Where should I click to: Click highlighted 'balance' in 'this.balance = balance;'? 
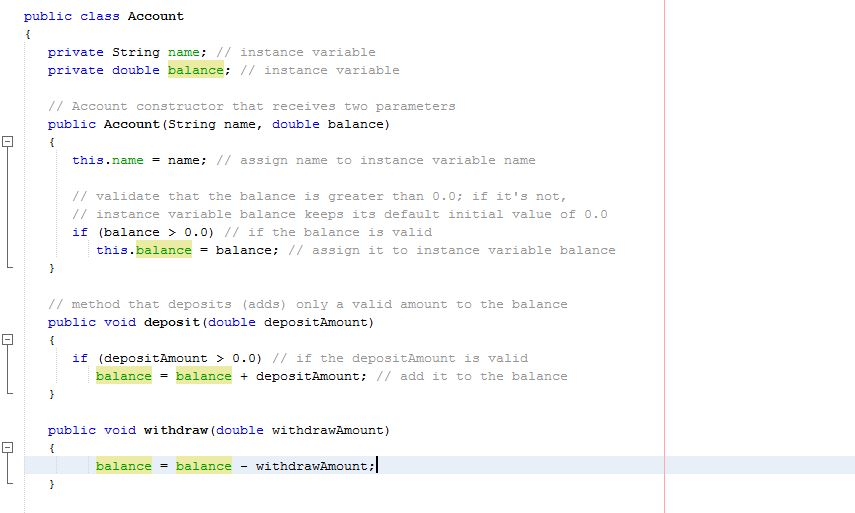tap(164, 250)
